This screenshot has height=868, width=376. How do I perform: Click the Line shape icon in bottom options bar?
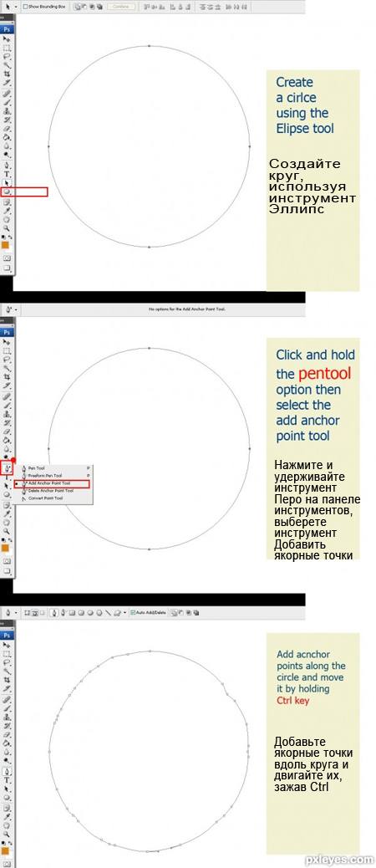pos(109,613)
